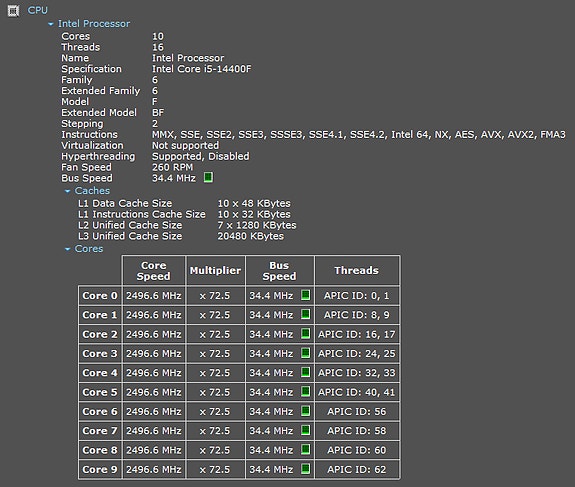This screenshot has height=487, width=575.
Task: Click the Stepping label
Action: click(83, 124)
